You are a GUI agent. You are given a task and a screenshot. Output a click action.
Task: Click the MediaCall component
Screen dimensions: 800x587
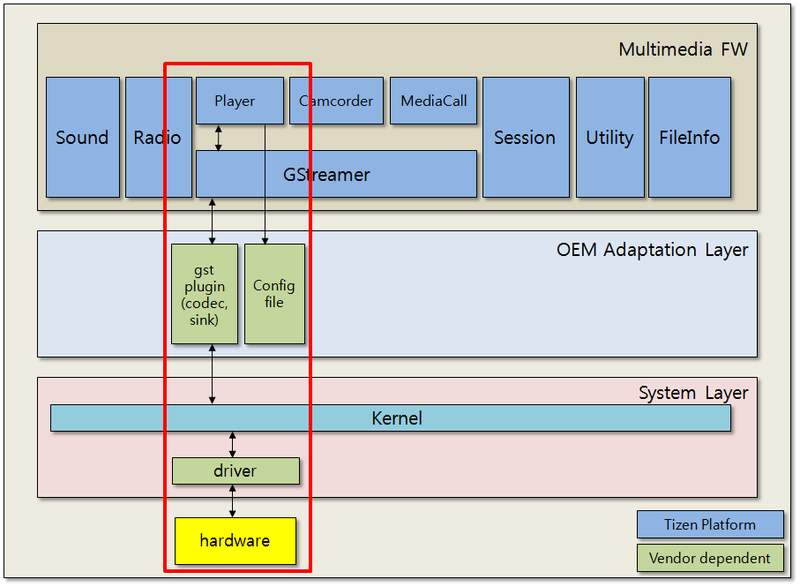433,100
